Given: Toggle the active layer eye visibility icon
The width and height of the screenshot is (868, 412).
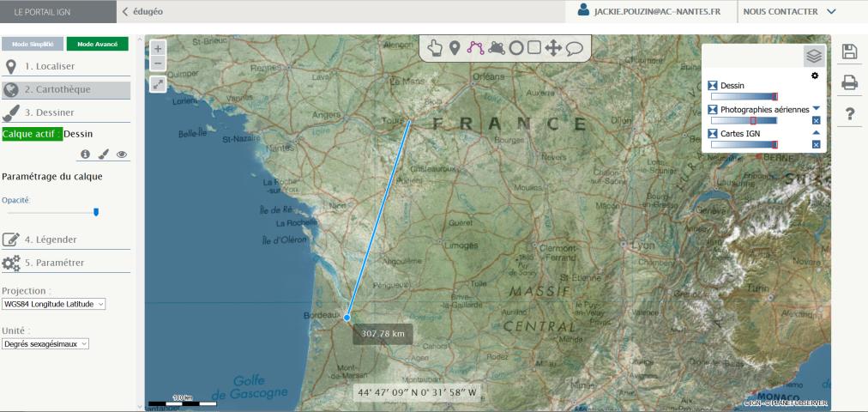Looking at the screenshot, I should (x=122, y=154).
